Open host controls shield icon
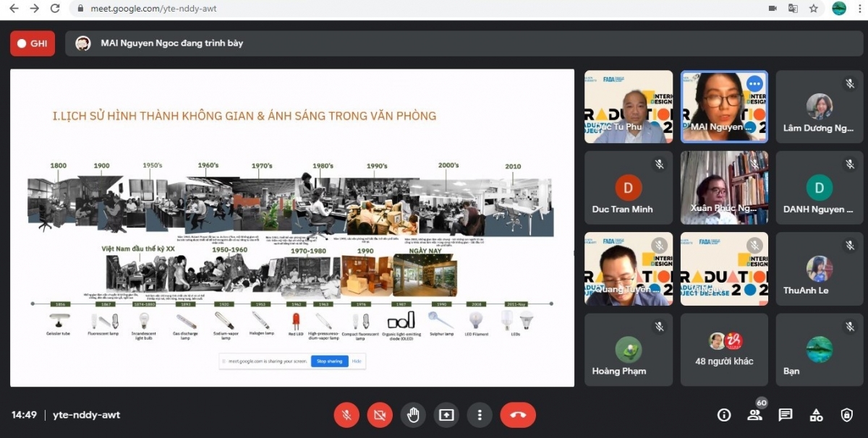The width and height of the screenshot is (868, 438). click(846, 415)
